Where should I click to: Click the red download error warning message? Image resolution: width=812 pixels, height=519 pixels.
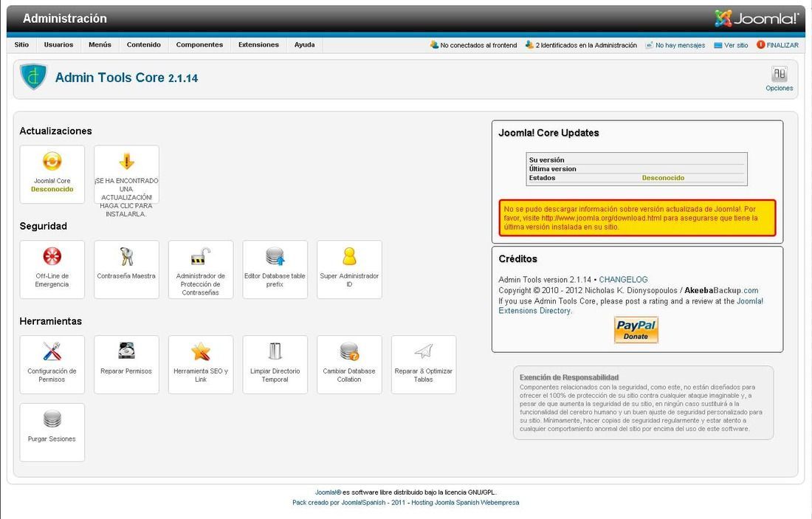[x=637, y=218]
